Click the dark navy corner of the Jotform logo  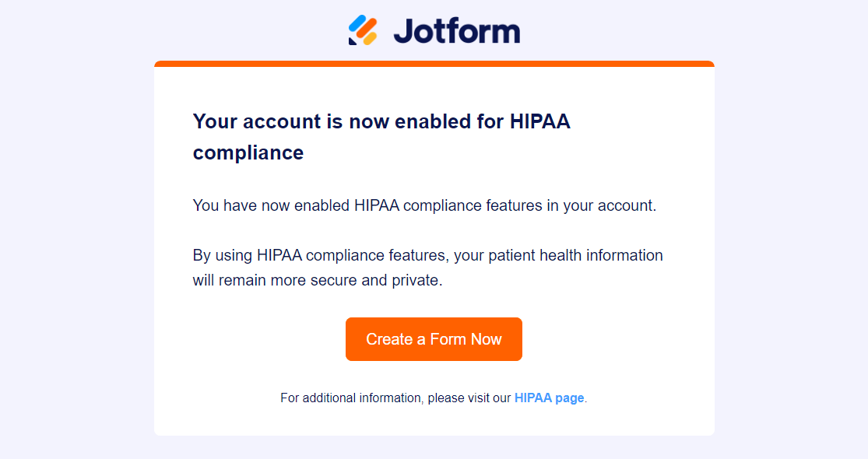(x=352, y=41)
